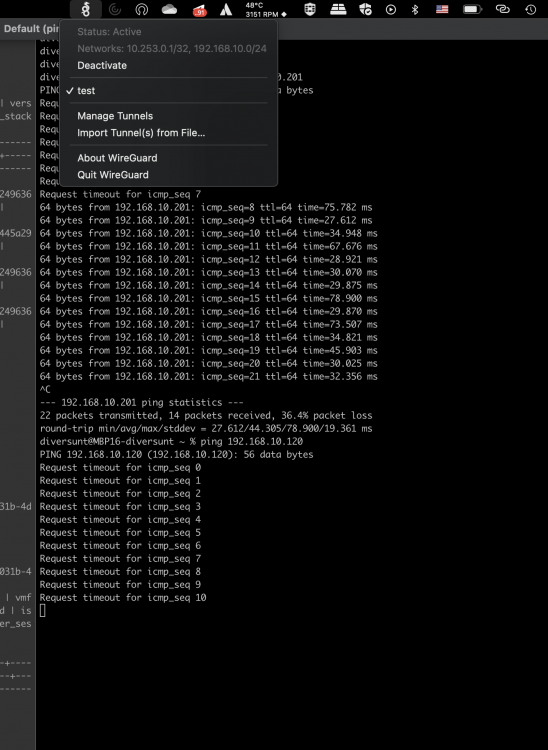Open the US flag input source menu

442,9
